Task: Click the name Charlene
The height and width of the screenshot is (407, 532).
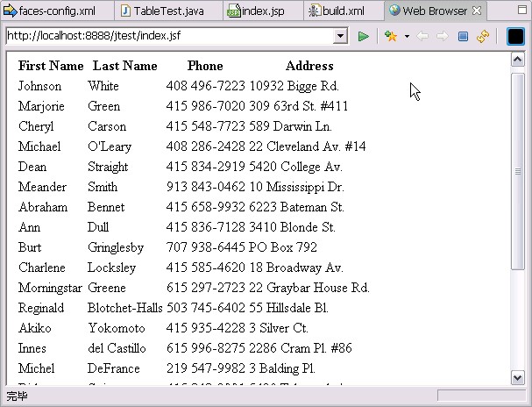Action: pos(42,268)
